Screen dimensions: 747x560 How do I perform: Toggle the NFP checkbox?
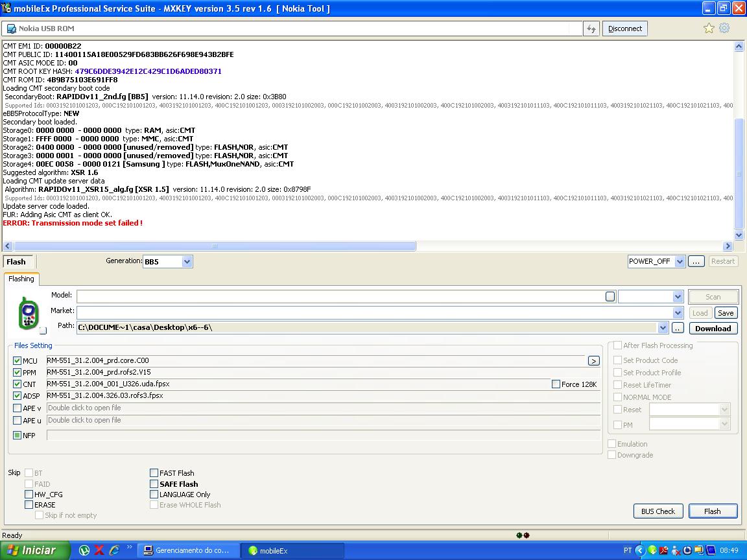[17, 436]
